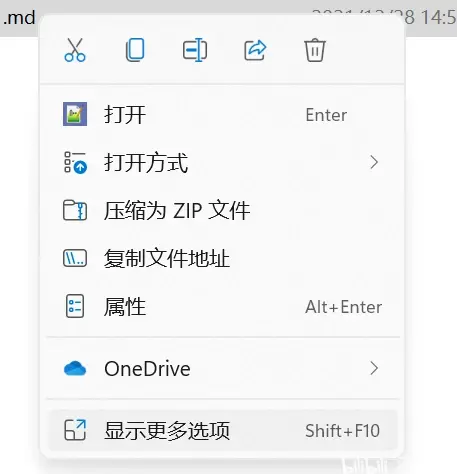457x474 pixels.
Task: Click the blue OneDrive cloud icon
Action: pyautogui.click(x=75, y=369)
